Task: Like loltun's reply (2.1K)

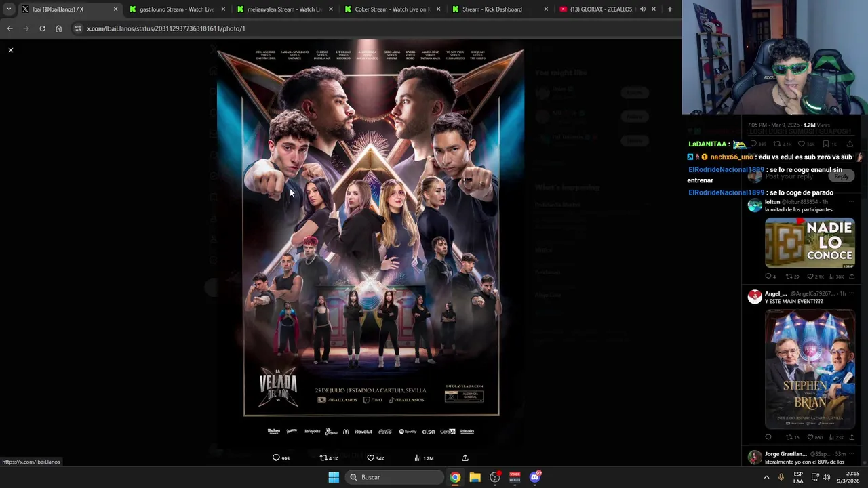Action: [x=816, y=277]
